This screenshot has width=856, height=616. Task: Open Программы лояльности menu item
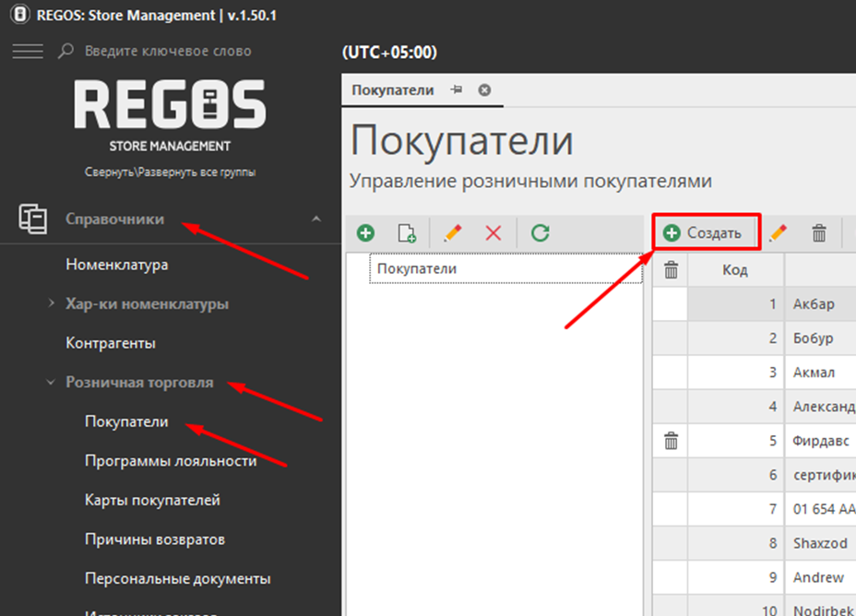171,460
